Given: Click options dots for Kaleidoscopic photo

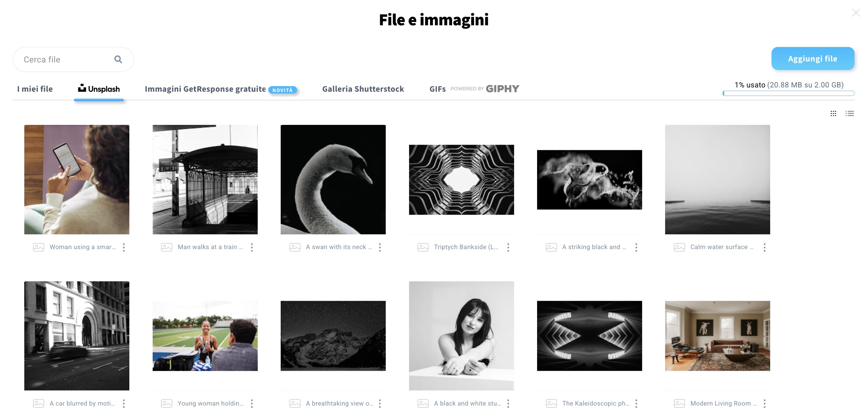Looking at the screenshot, I should coord(636,404).
